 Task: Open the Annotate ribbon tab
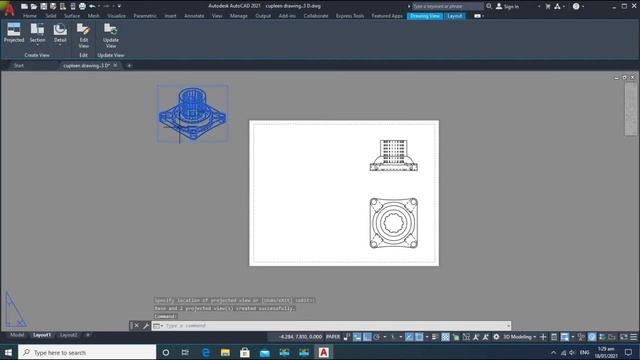click(194, 16)
